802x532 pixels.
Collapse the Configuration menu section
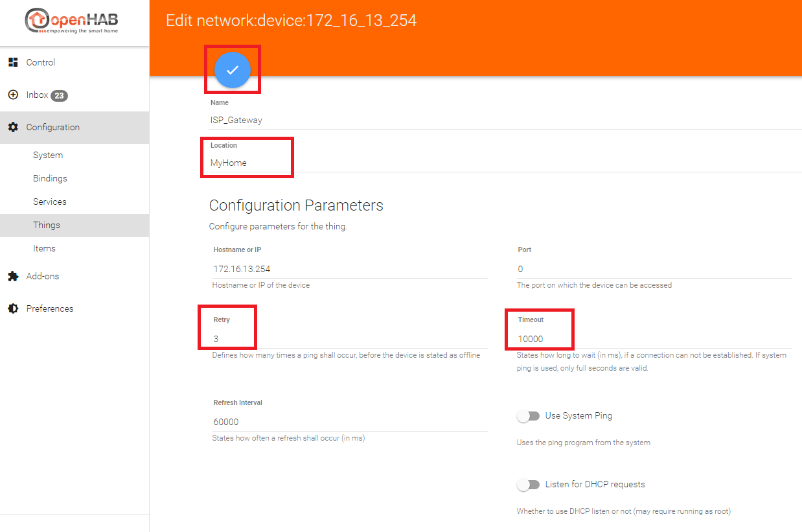[74, 127]
